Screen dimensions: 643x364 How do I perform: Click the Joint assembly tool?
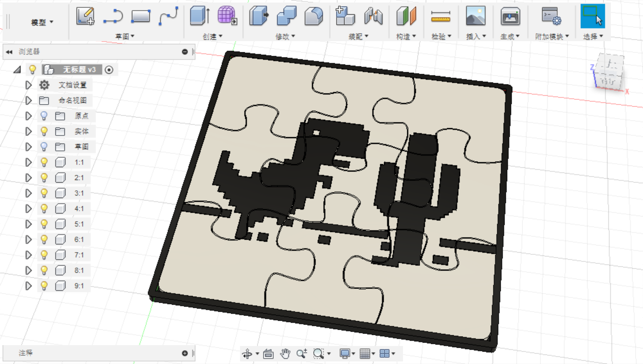tap(373, 16)
